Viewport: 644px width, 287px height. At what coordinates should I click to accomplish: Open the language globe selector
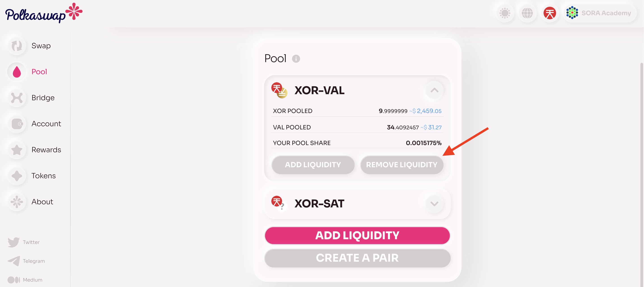point(527,13)
